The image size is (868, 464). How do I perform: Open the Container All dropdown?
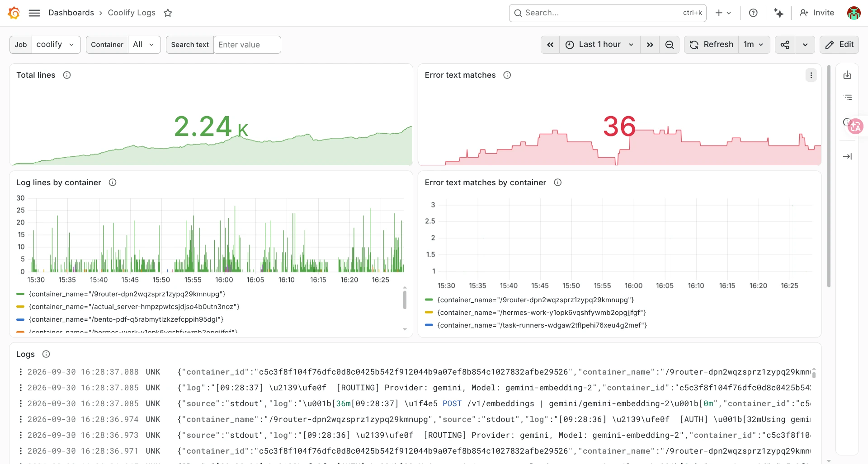click(x=144, y=45)
